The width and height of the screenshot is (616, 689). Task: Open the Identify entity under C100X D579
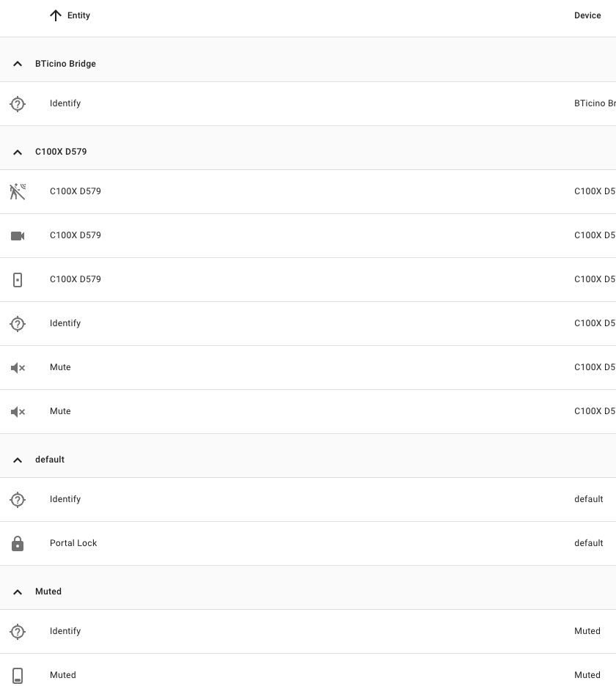click(x=65, y=323)
